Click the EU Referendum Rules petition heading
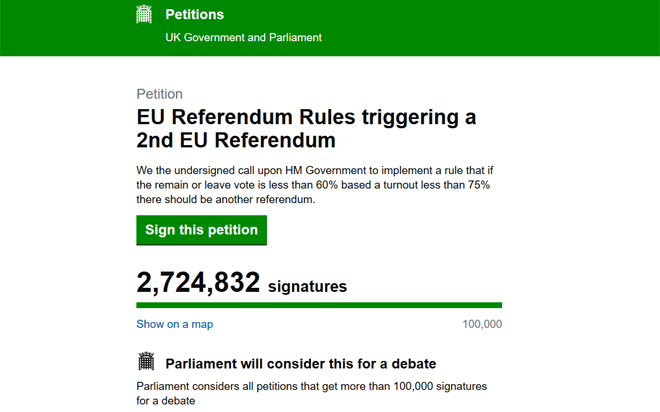Image resolution: width=660 pixels, height=412 pixels. pos(306,128)
